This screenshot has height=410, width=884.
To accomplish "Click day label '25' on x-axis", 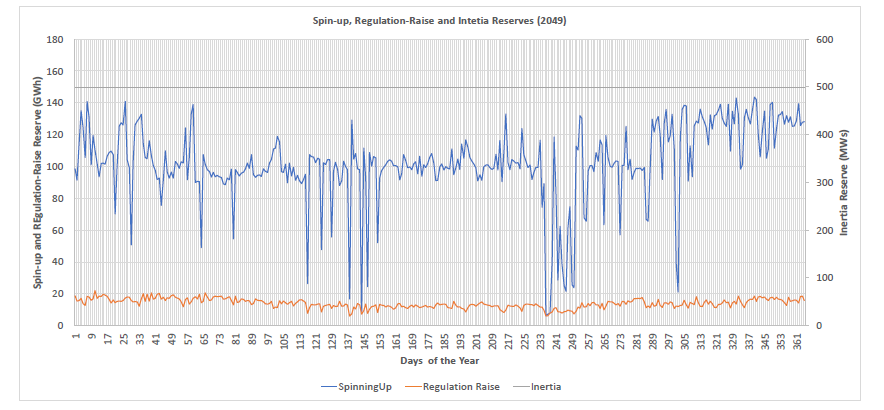I will click(124, 337).
